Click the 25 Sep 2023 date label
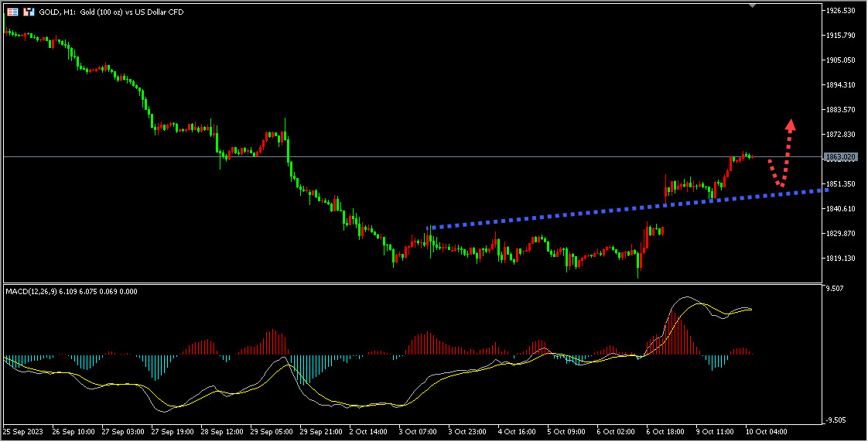Image resolution: width=868 pixels, height=442 pixels. point(24,431)
